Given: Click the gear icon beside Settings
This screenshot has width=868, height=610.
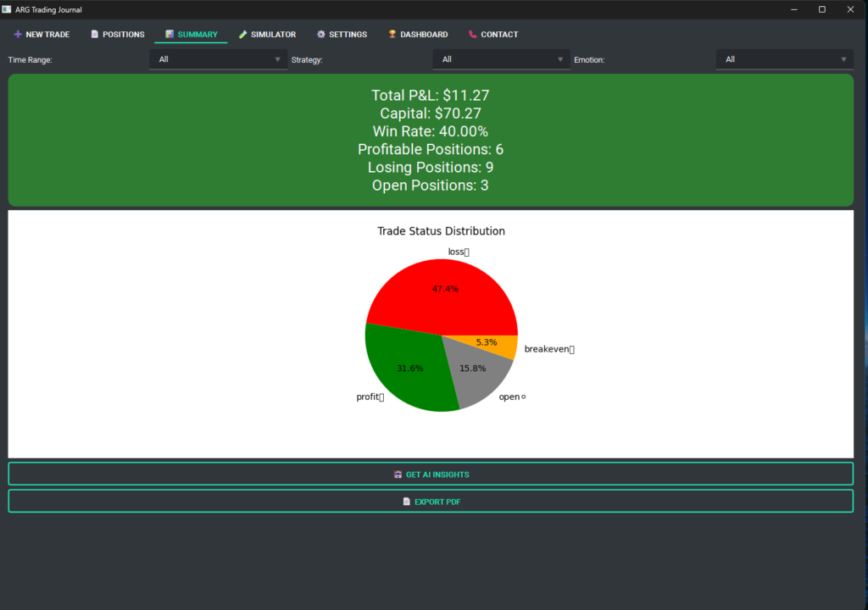Looking at the screenshot, I should point(321,35).
